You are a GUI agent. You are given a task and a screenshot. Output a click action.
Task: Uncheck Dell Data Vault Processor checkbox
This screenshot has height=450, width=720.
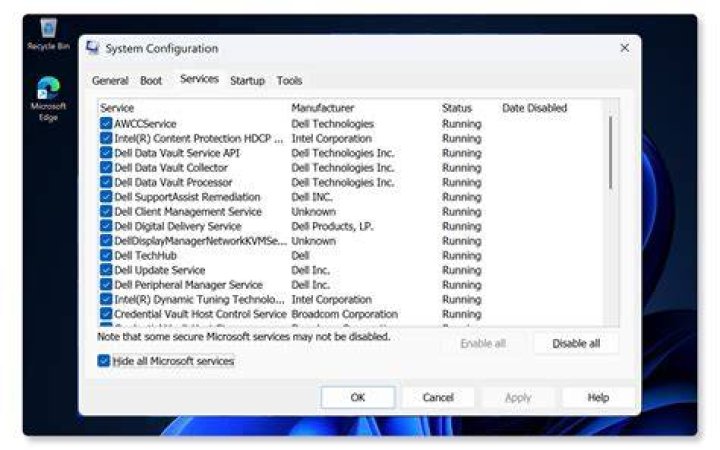click(106, 182)
